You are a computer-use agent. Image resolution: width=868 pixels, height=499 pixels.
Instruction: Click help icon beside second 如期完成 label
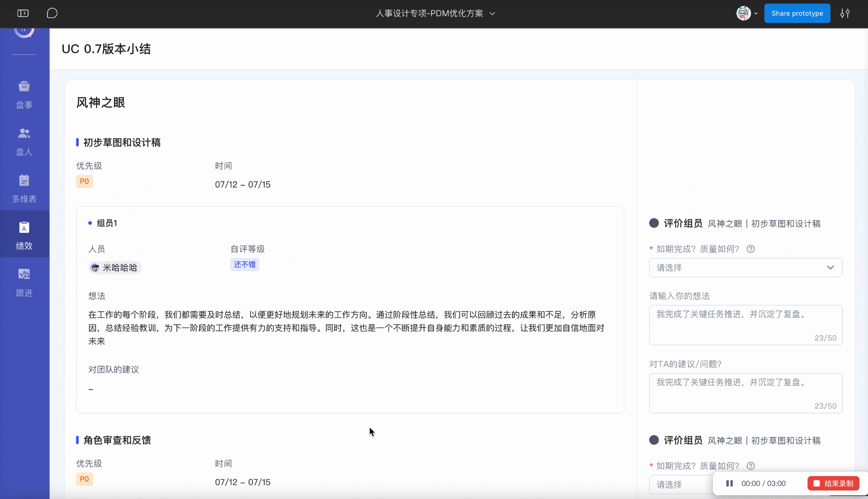(750, 466)
